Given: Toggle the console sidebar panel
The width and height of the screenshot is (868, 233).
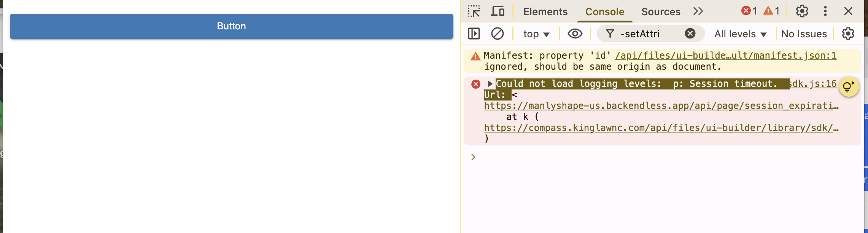Looking at the screenshot, I should tap(474, 34).
